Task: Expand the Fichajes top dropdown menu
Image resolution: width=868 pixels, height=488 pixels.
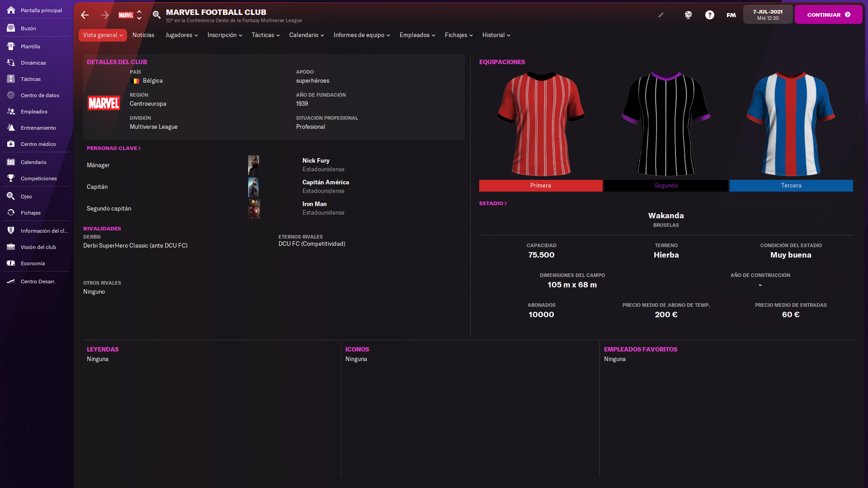Action: coord(458,35)
